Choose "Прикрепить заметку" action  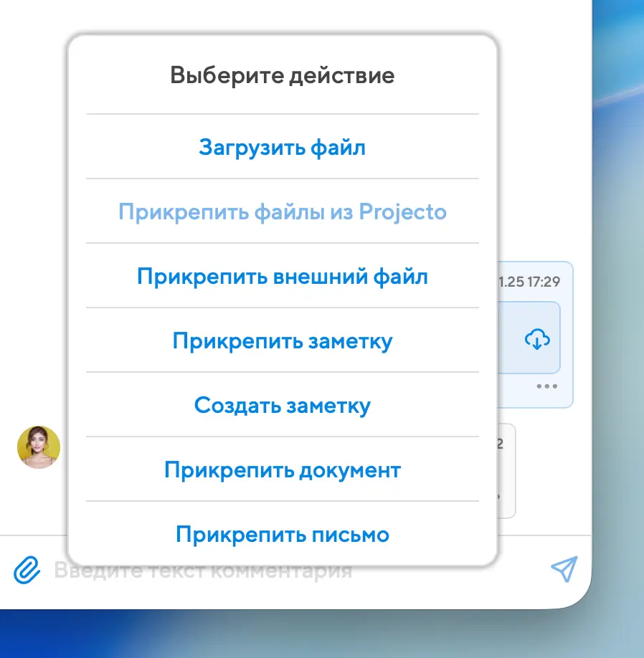[282, 341]
